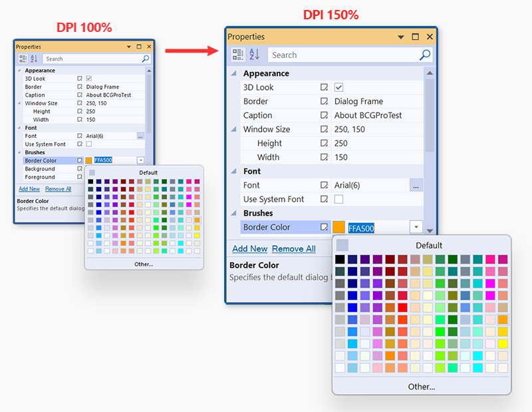The image size is (532, 412).
Task: Click search magnifier icon in DPI 100% panel
Action: tap(146, 59)
